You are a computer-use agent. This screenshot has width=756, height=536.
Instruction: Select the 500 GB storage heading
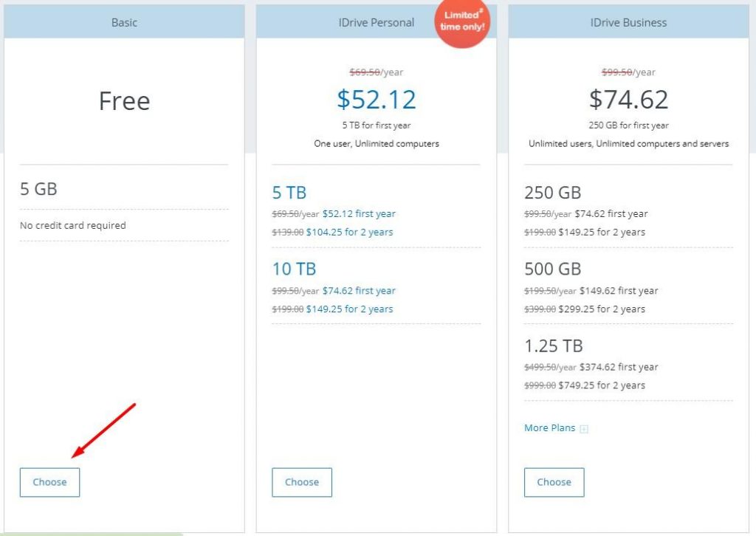552,269
